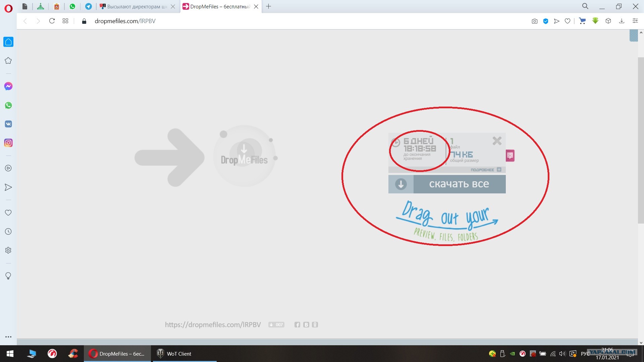Send page to My Flow from address bar
The width and height of the screenshot is (644, 362).
(557, 21)
